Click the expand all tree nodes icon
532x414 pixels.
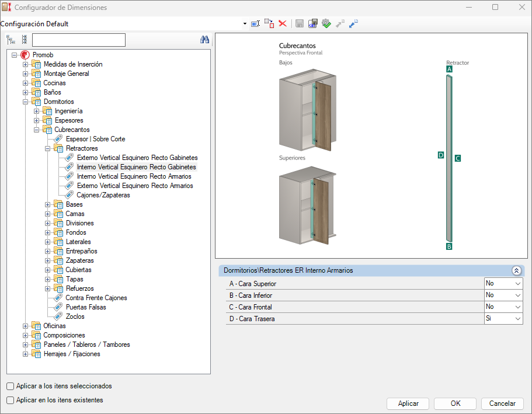click(11, 40)
